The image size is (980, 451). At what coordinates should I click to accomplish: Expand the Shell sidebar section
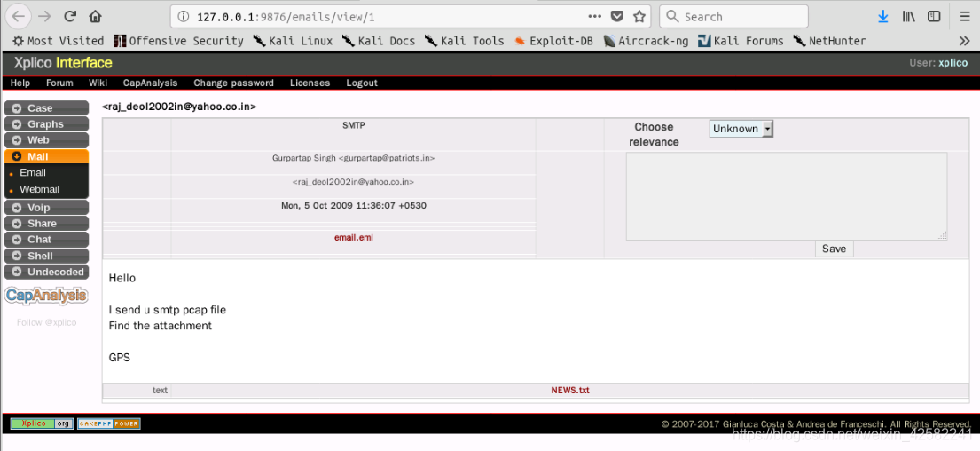46,256
